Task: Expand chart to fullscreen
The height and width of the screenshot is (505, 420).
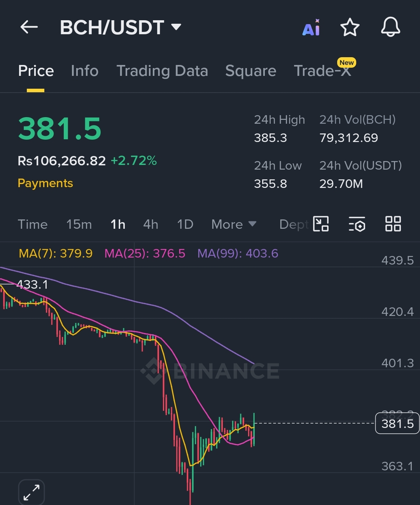Action: (31, 492)
